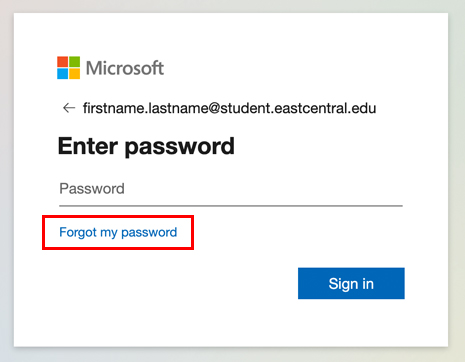Image resolution: width=465 pixels, height=362 pixels.
Task: Go back using the left arrow icon
Action: (69, 108)
